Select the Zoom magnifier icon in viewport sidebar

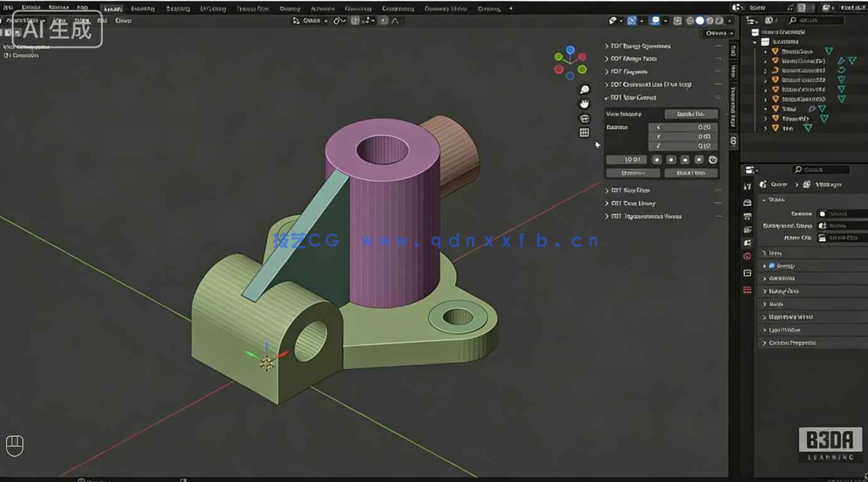tap(584, 88)
